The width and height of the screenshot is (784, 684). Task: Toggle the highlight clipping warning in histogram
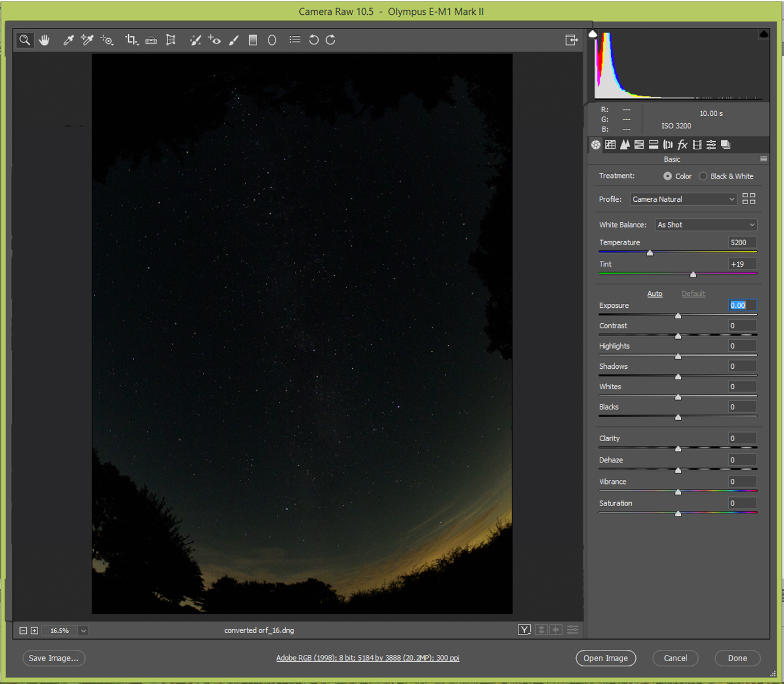tap(763, 34)
